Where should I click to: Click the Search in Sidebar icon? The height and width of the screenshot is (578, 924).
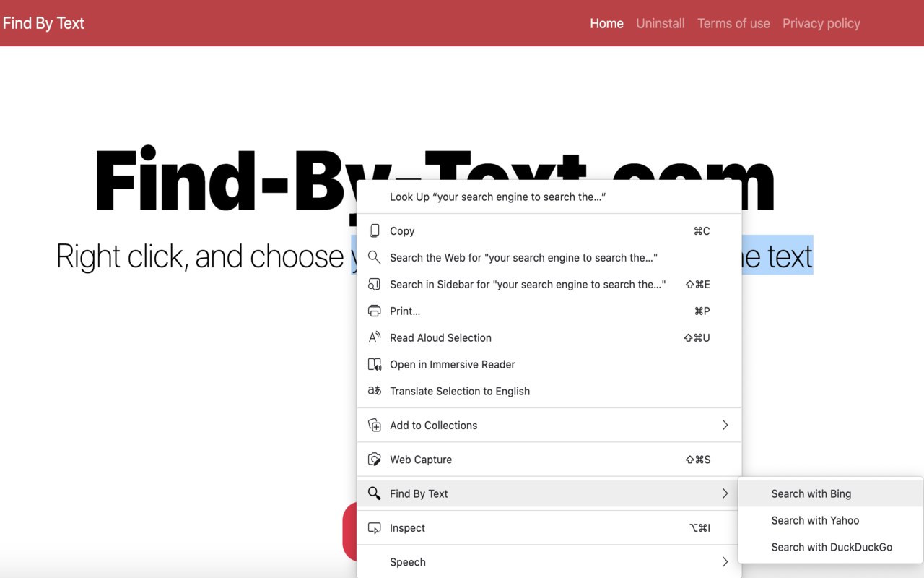(x=374, y=285)
